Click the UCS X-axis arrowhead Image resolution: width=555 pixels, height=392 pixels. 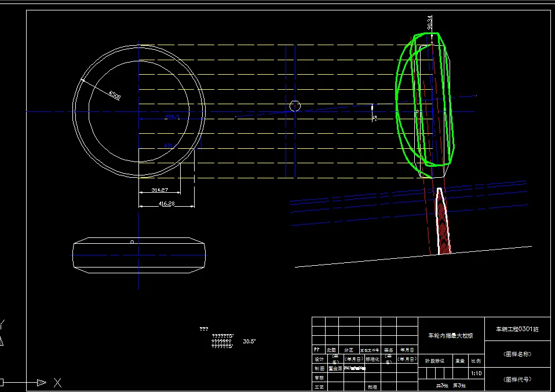click(42, 383)
